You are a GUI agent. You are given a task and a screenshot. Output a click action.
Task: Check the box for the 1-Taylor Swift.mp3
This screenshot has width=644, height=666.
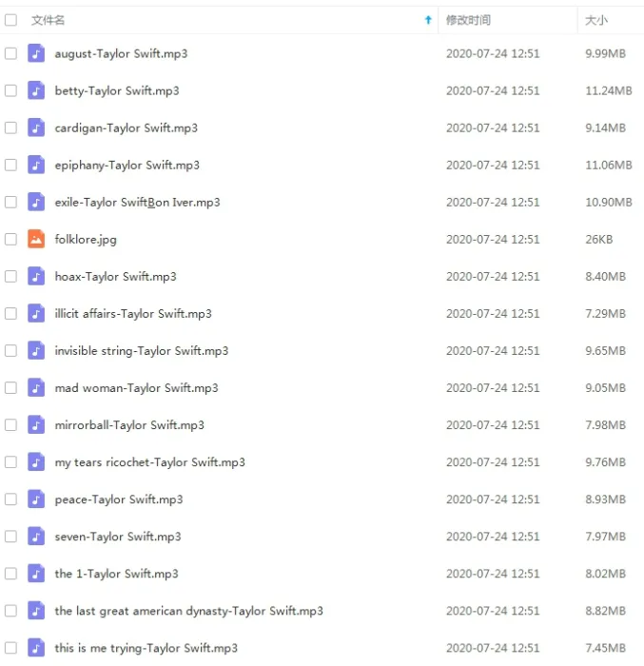coord(11,574)
